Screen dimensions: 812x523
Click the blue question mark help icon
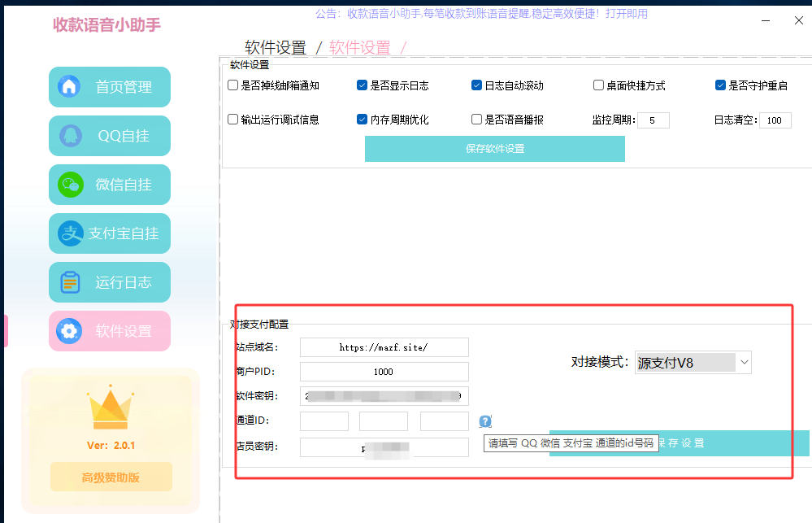point(485,421)
